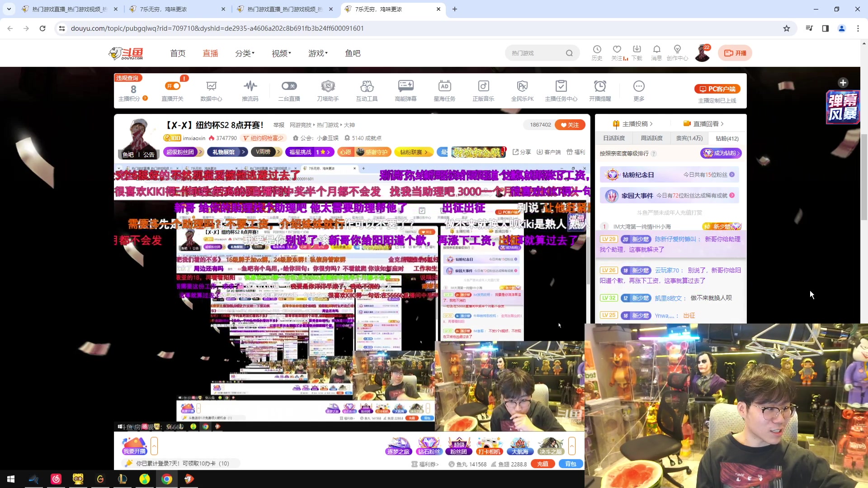The image size is (868, 488).
Task: Click the red 关注 follow button
Action: pos(570,125)
